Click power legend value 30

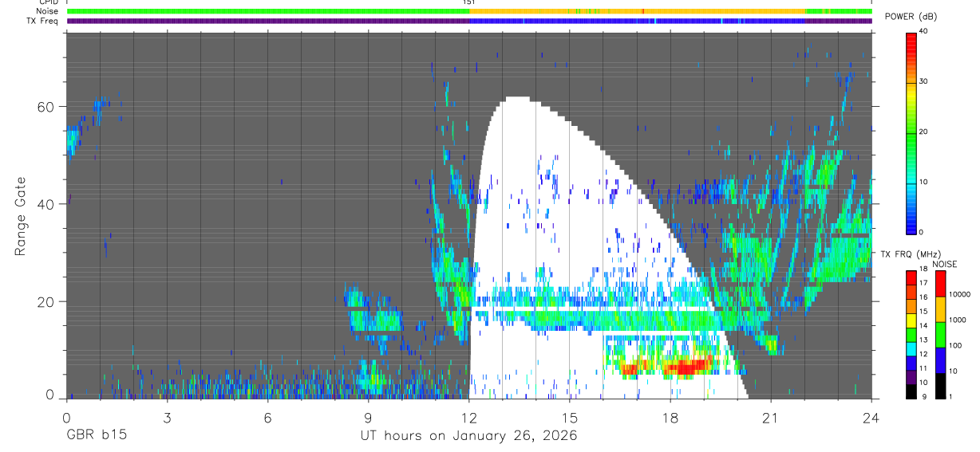click(924, 81)
